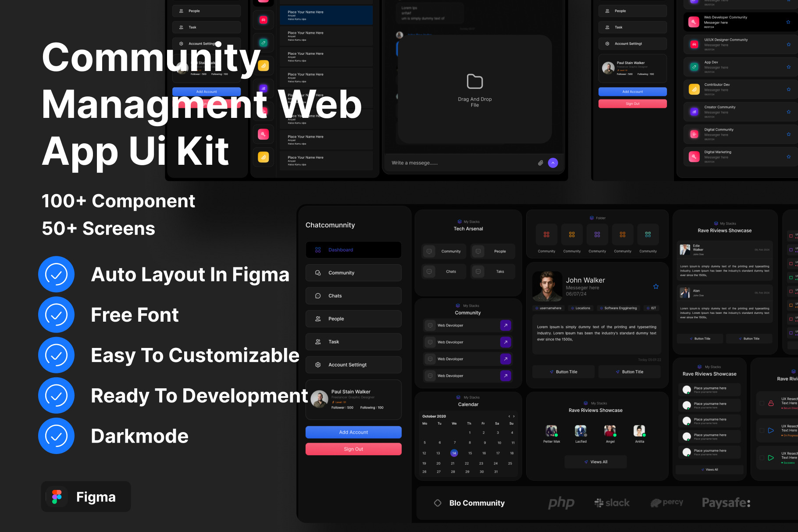Open Chats from the sidebar menu
The image size is (798, 532).
point(353,296)
